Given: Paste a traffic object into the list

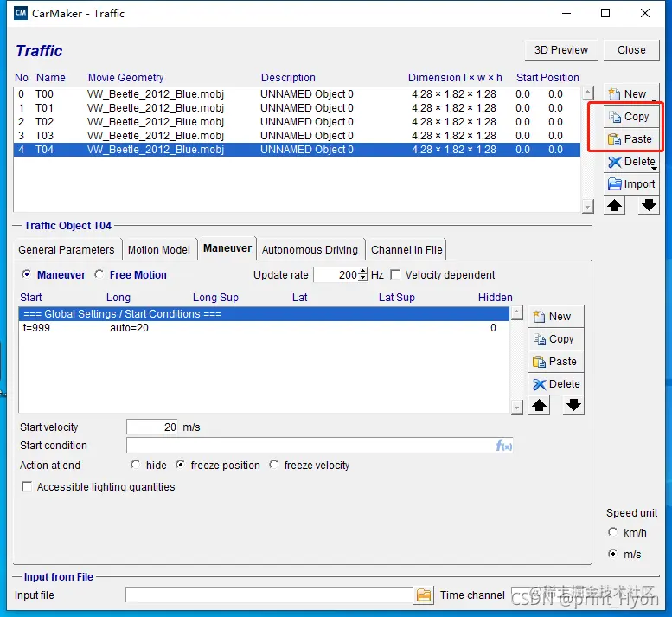Looking at the screenshot, I should click(630, 139).
